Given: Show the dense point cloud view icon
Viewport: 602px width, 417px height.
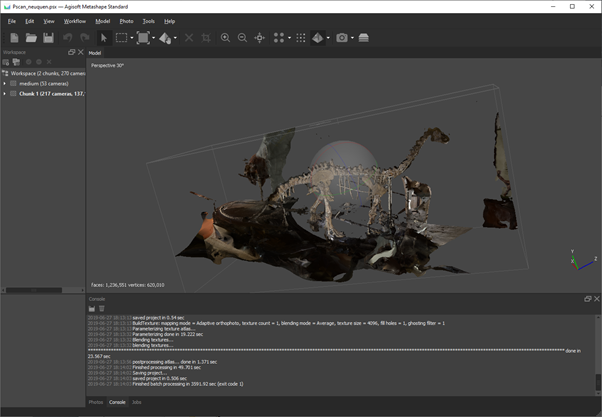Looking at the screenshot, I should tap(301, 38).
